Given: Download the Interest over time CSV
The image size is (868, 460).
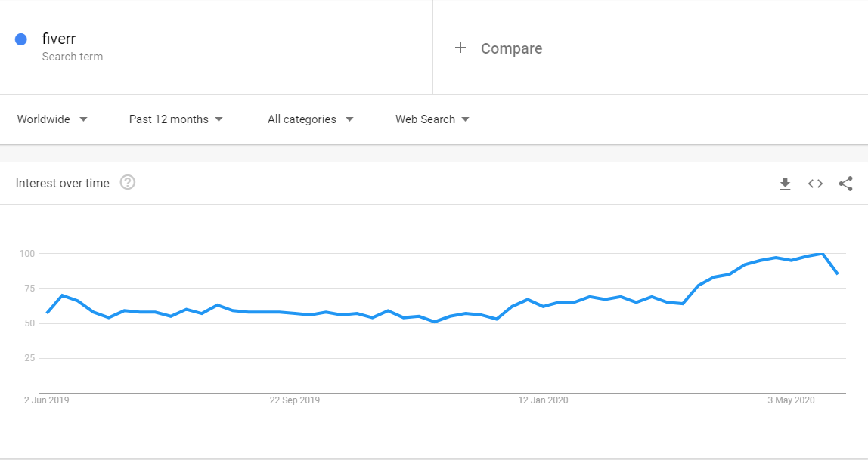Looking at the screenshot, I should point(785,184).
